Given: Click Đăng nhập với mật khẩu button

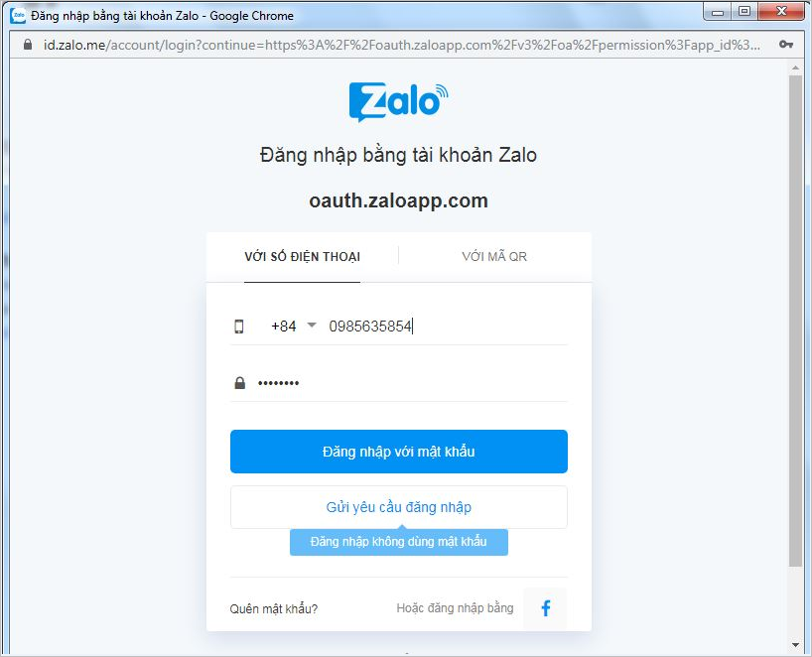Looking at the screenshot, I should click(399, 452).
